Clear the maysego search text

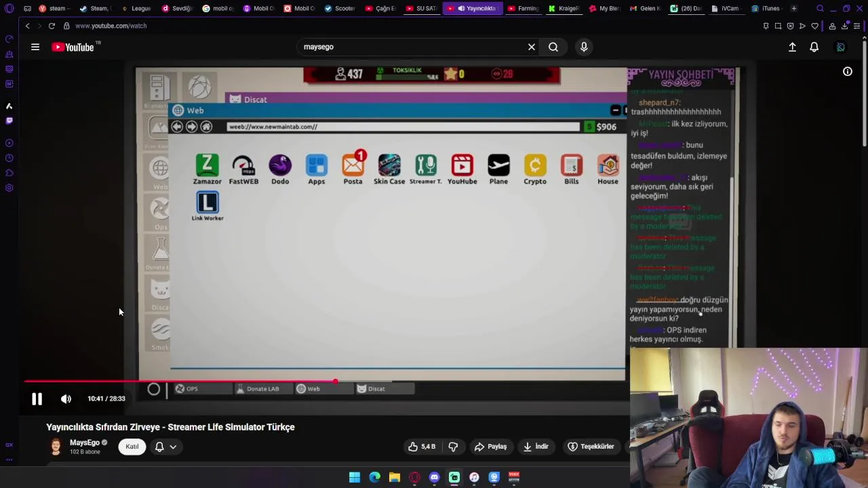(x=532, y=47)
